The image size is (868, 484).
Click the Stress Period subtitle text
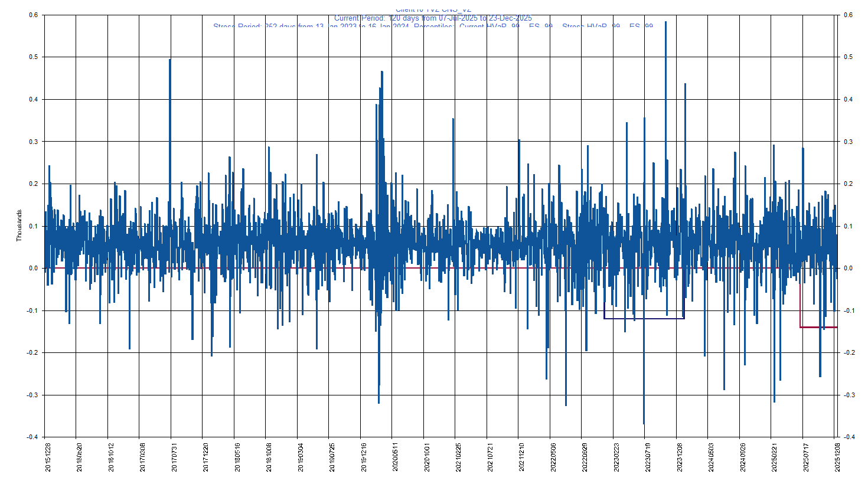(x=433, y=26)
